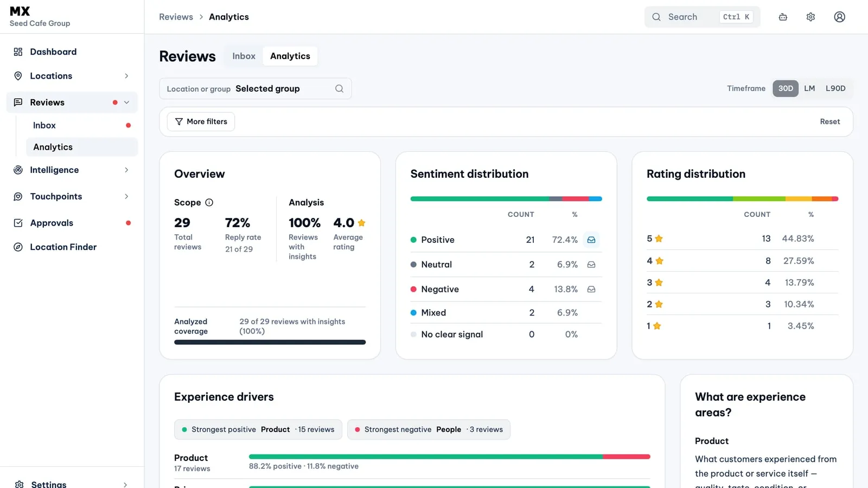868x488 pixels.
Task: Click the Analyzed coverage progress bar
Action: [270, 342]
